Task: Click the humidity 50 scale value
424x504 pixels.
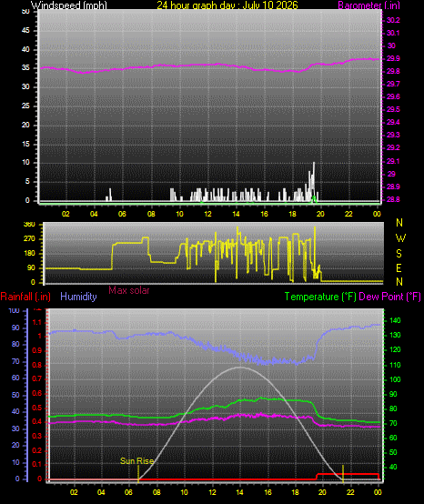Action: point(15,395)
